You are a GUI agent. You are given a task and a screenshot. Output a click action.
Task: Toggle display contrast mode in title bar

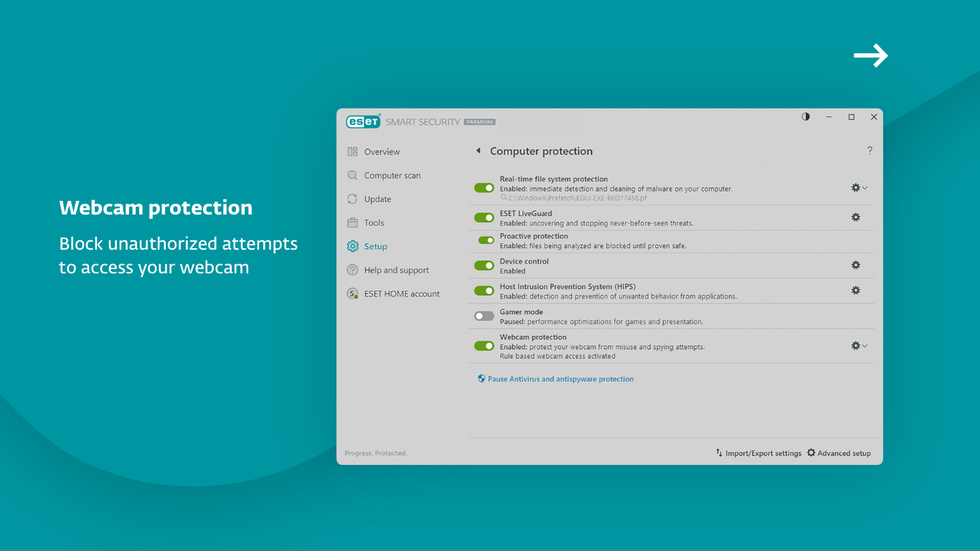[x=805, y=116]
